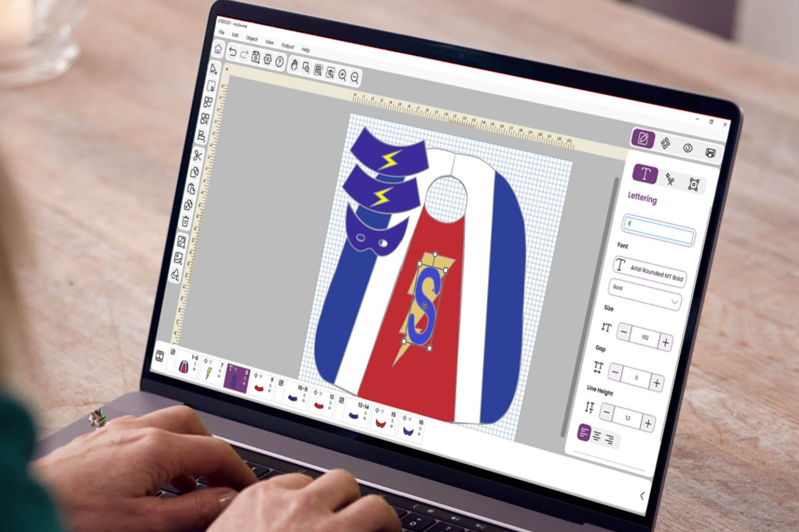Increase the Line Height value
The image size is (799, 532).
(648, 423)
